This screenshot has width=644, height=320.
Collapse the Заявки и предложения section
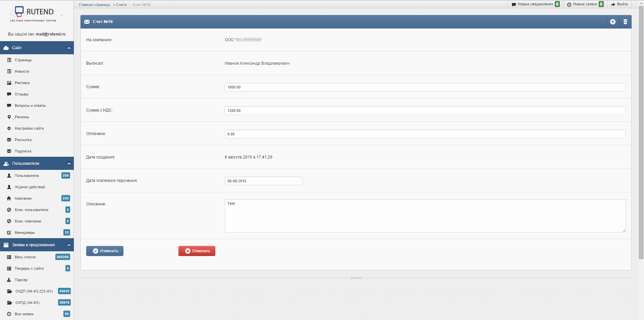tap(69, 245)
